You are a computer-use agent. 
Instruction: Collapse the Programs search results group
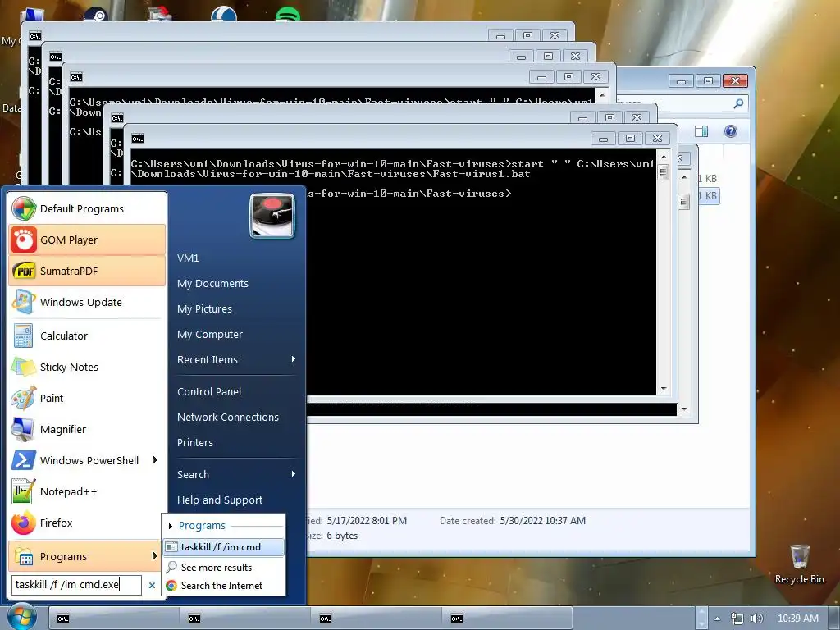click(x=171, y=526)
